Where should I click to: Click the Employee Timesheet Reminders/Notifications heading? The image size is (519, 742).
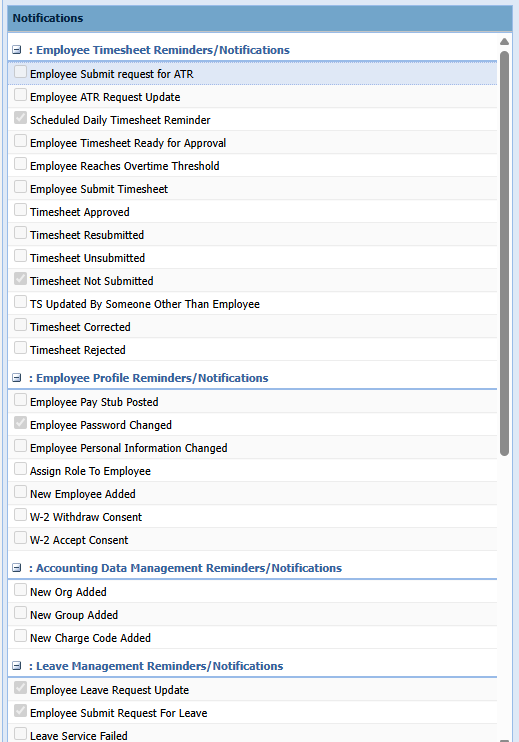[x=163, y=50]
